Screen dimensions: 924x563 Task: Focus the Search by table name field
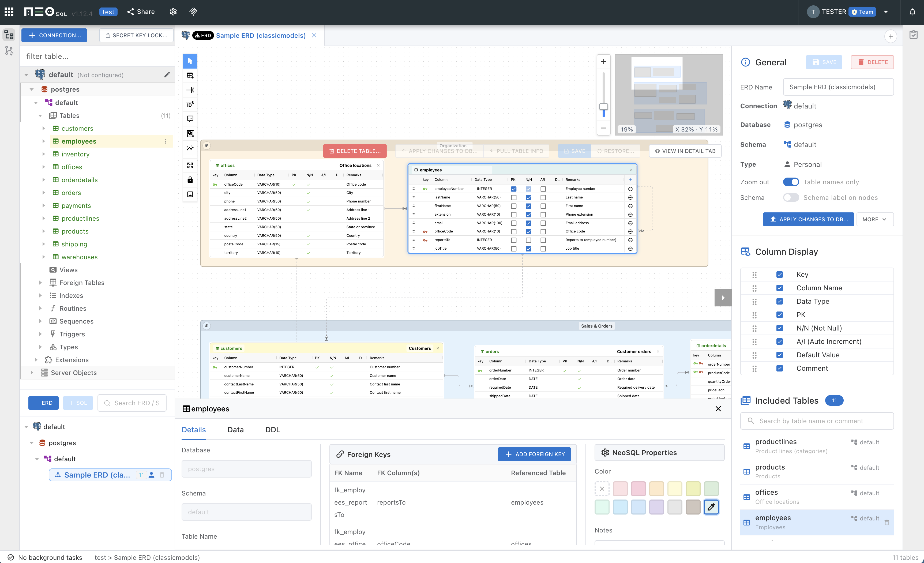817,421
